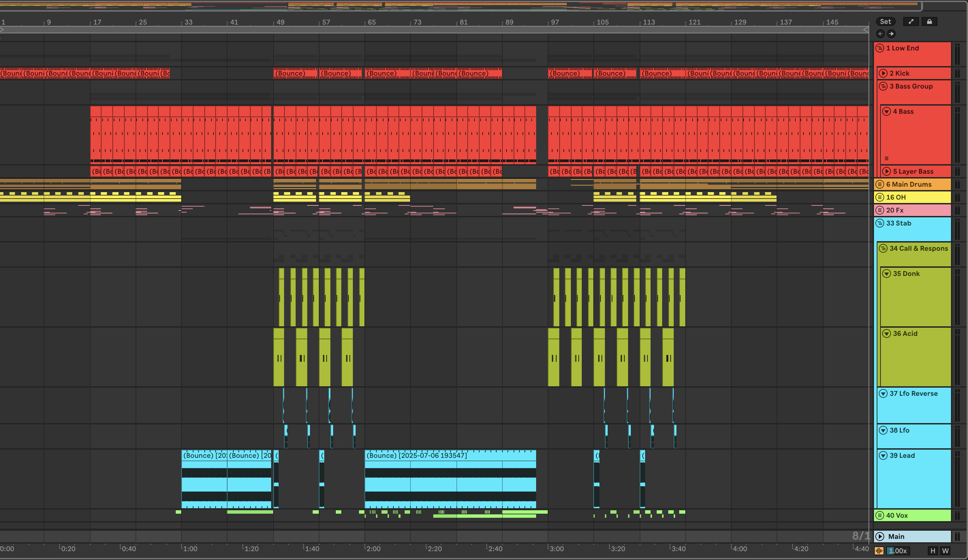Click the loop brace end handle

tap(866, 30)
